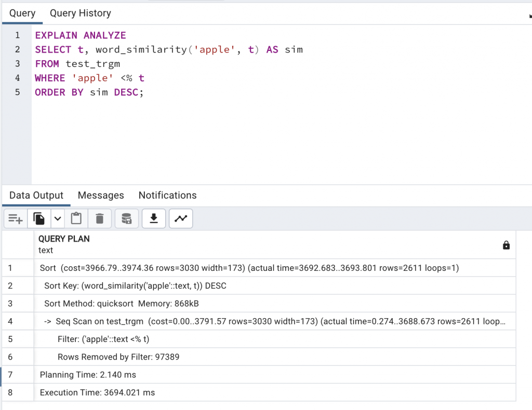
Task: Click word_similarity function in SELECT line
Action: click(x=141, y=49)
